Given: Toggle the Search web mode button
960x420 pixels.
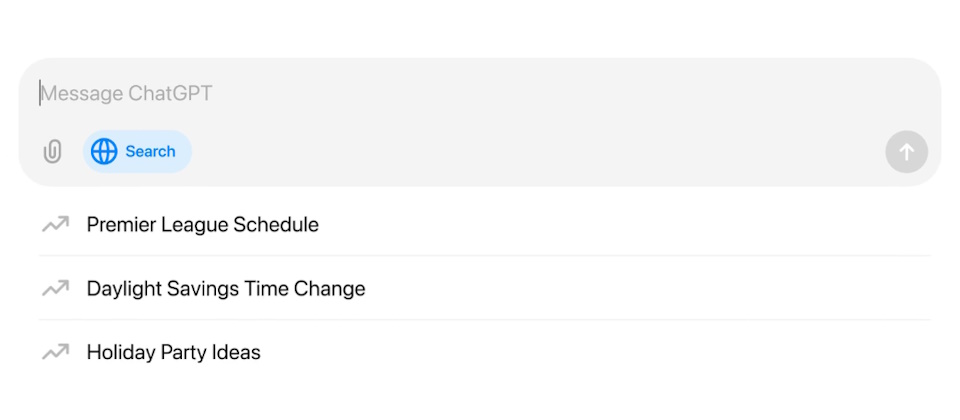Looking at the screenshot, I should [x=137, y=152].
